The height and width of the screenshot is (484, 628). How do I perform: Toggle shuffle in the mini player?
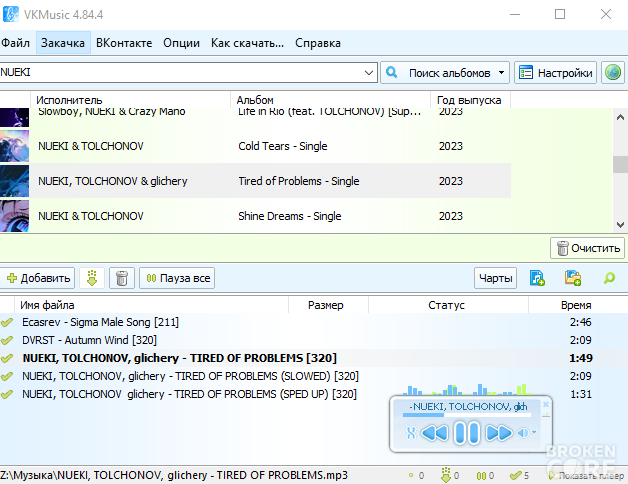(411, 433)
